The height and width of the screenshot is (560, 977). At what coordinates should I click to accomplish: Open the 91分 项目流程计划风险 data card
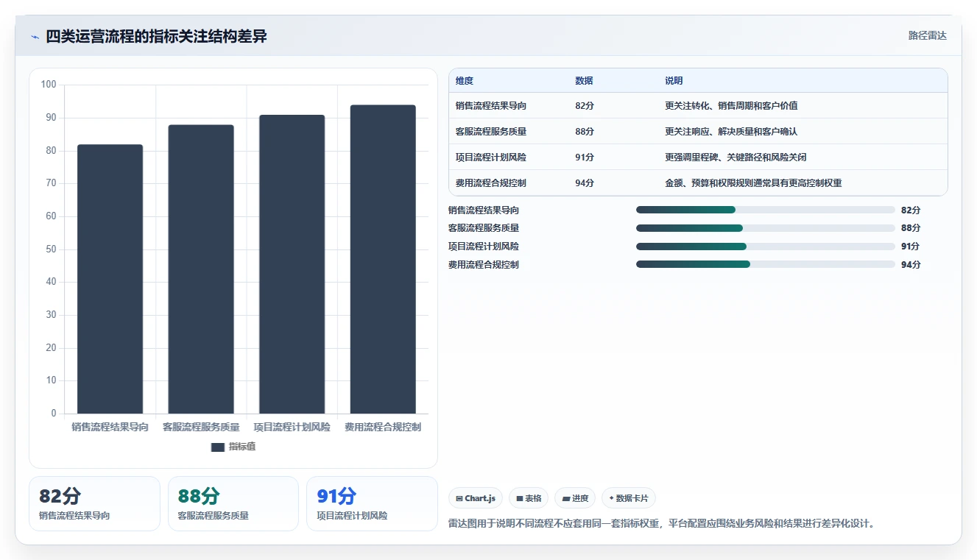tap(372, 503)
